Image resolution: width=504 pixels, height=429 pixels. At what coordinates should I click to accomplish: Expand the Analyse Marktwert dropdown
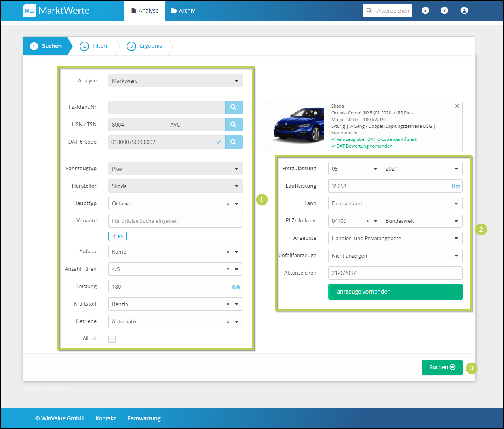[175, 81]
